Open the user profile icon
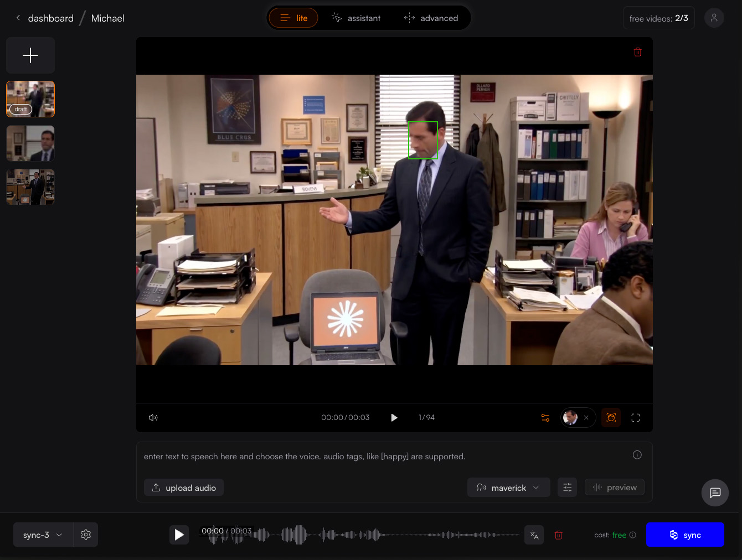The height and width of the screenshot is (560, 742). [714, 18]
